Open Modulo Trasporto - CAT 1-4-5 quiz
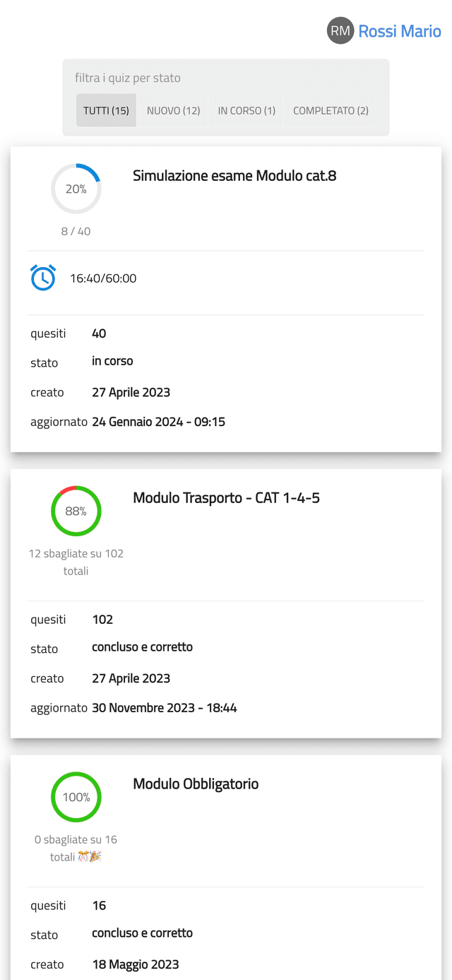The height and width of the screenshot is (980, 452). tap(226, 498)
